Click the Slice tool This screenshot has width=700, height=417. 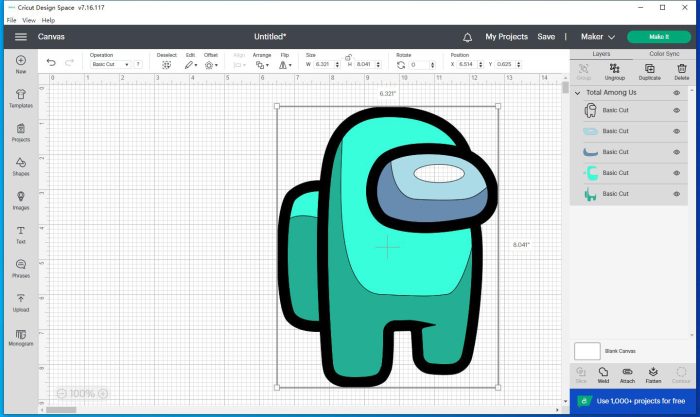[x=581, y=375]
